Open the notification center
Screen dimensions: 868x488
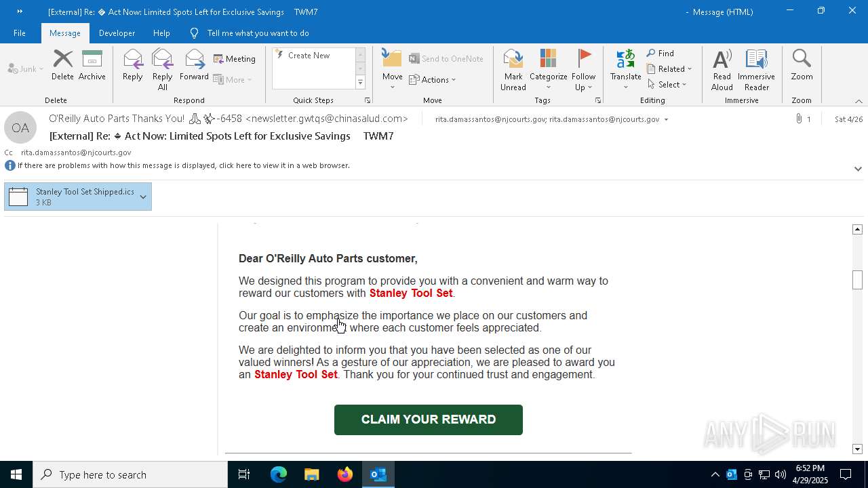tap(846, 474)
